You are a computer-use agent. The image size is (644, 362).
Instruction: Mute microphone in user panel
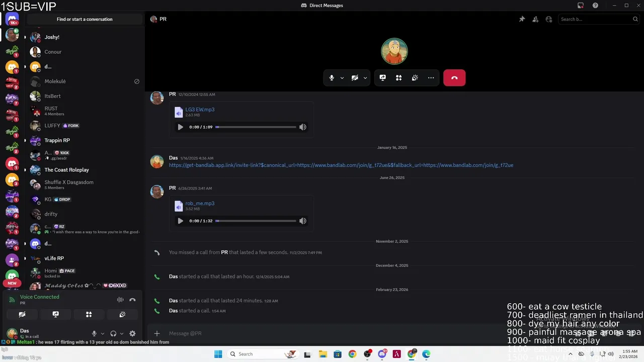[94, 333]
